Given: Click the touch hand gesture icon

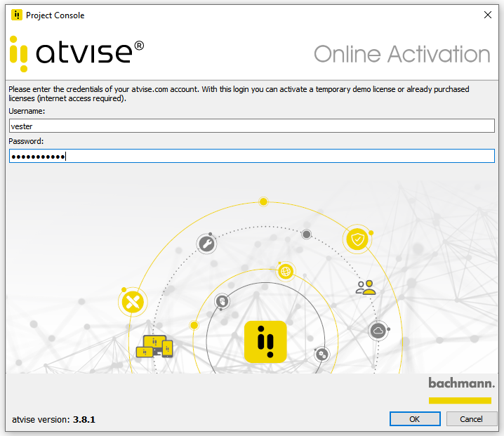Looking at the screenshot, I should coord(222,302).
